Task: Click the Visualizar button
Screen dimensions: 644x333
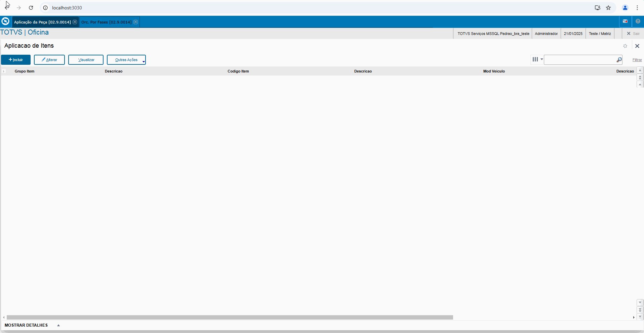Action: coord(86,60)
